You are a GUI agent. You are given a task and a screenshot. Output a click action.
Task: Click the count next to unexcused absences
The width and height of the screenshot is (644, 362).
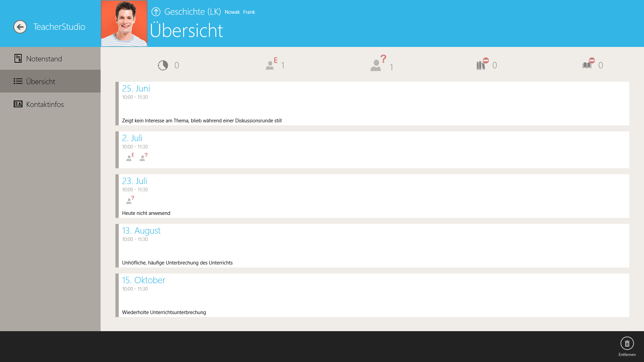click(x=391, y=67)
